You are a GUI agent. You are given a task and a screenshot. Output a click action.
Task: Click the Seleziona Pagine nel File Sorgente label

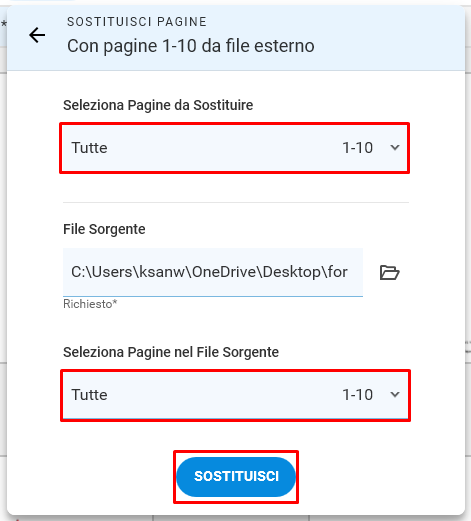coord(171,352)
